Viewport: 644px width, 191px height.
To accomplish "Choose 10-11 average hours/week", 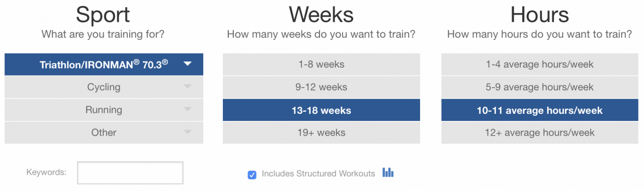I will point(540,110).
